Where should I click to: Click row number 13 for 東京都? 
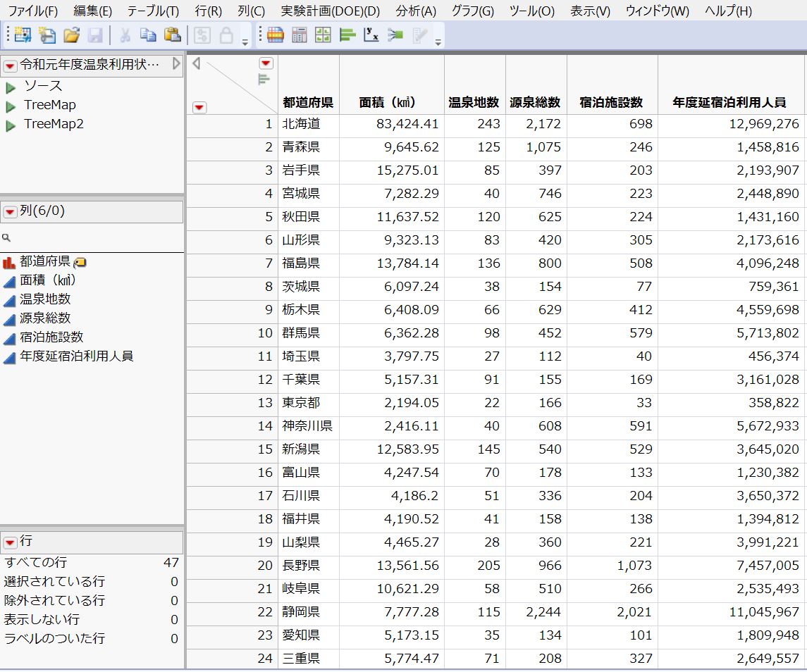(264, 403)
